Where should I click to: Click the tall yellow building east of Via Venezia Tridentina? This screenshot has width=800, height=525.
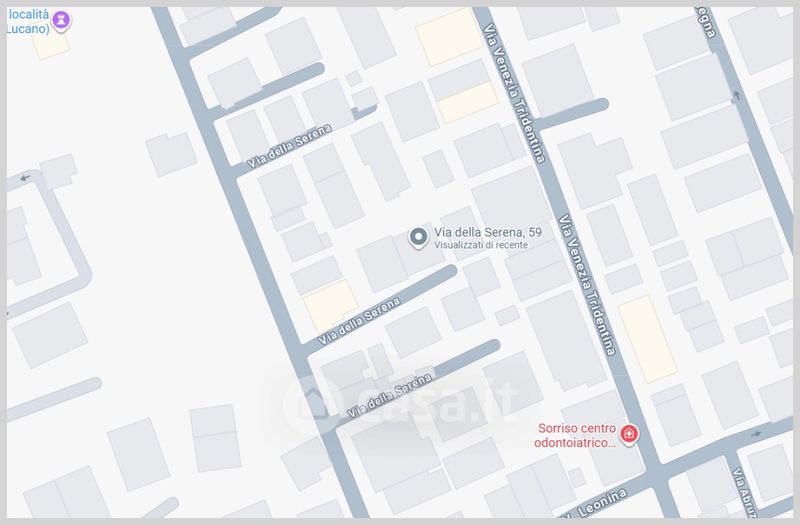[x=647, y=339]
